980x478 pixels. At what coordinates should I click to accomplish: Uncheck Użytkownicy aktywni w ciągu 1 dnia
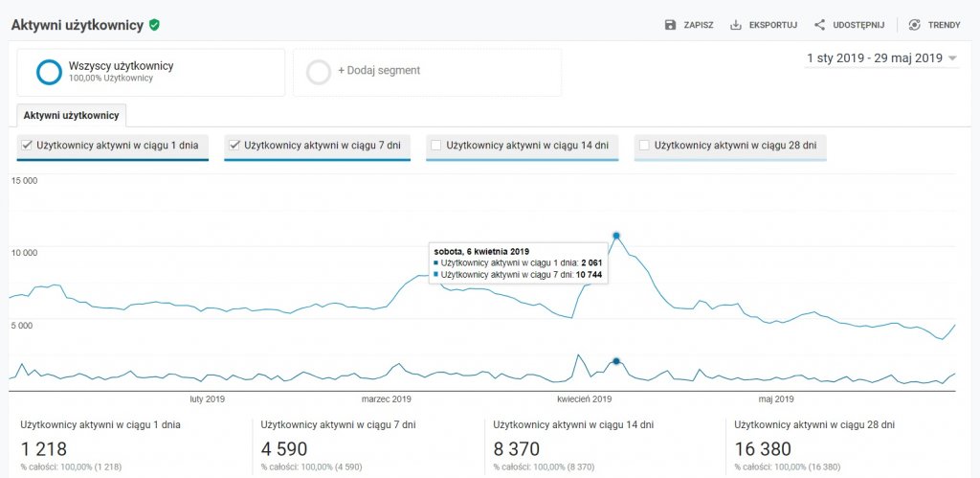point(27,146)
